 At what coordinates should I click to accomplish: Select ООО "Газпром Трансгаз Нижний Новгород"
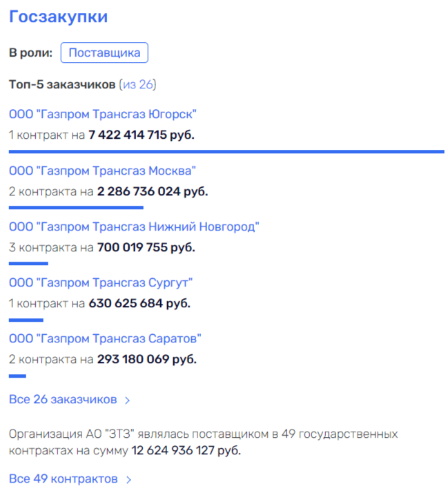click(x=134, y=226)
